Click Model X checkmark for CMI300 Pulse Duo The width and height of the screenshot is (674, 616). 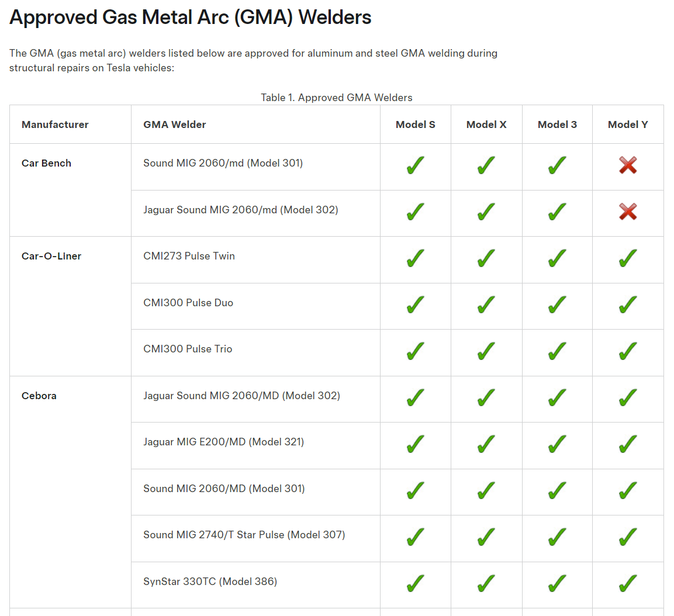pyautogui.click(x=486, y=304)
